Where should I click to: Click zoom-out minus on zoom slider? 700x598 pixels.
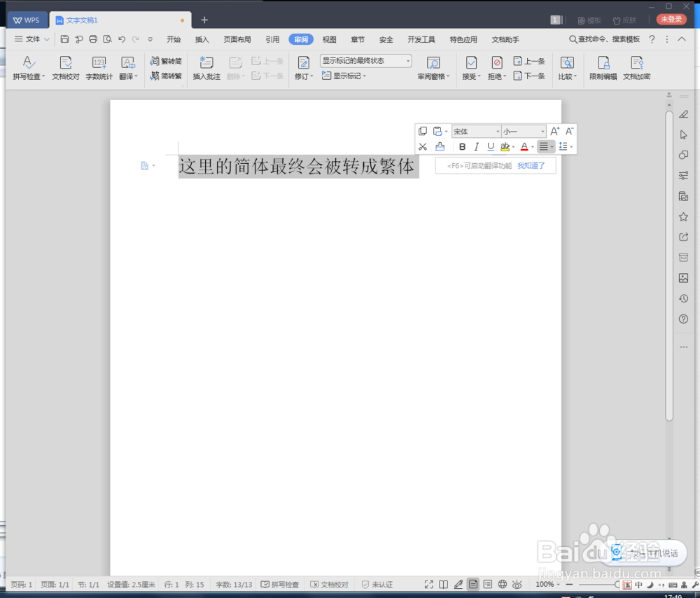coord(569,584)
